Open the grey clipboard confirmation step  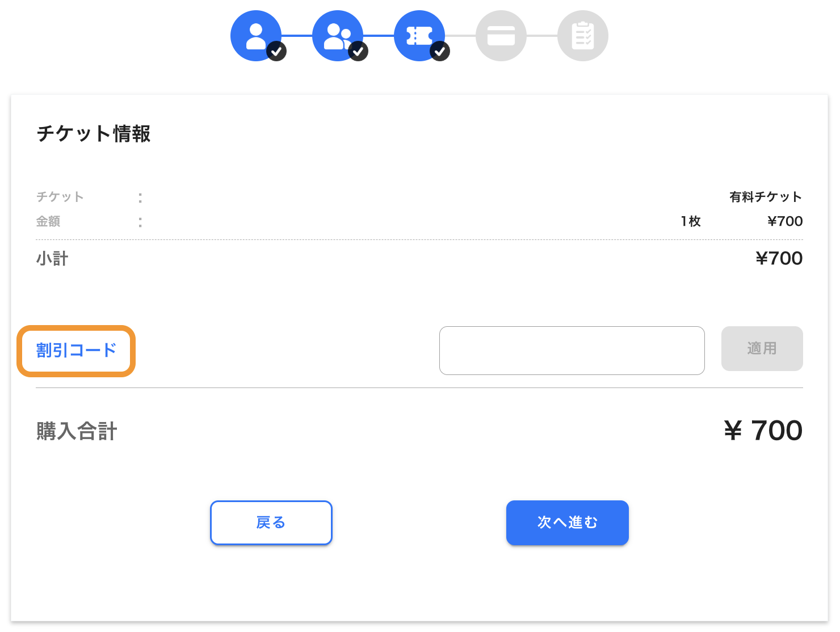(x=583, y=36)
